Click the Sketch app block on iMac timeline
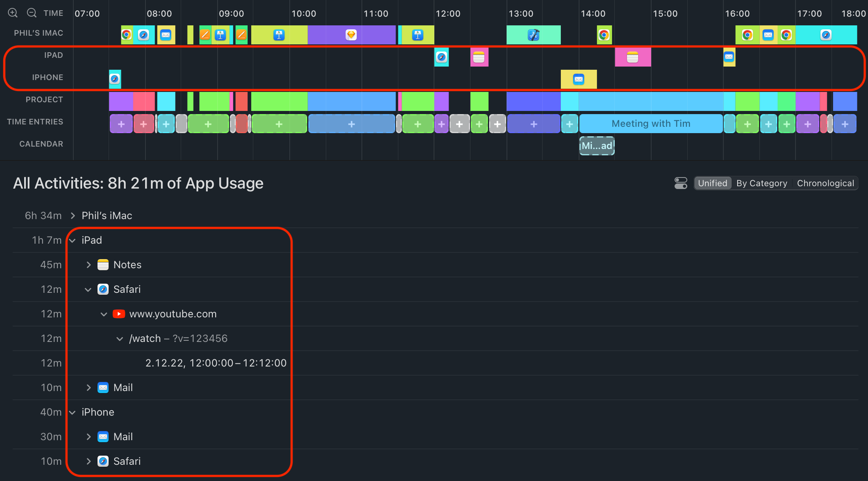Viewport: 868px width, 481px height. click(351, 35)
